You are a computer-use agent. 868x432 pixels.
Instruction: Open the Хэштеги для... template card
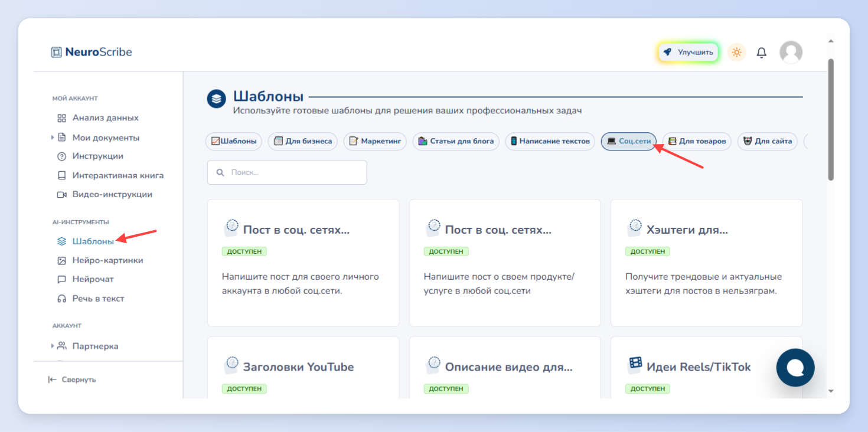(x=706, y=263)
